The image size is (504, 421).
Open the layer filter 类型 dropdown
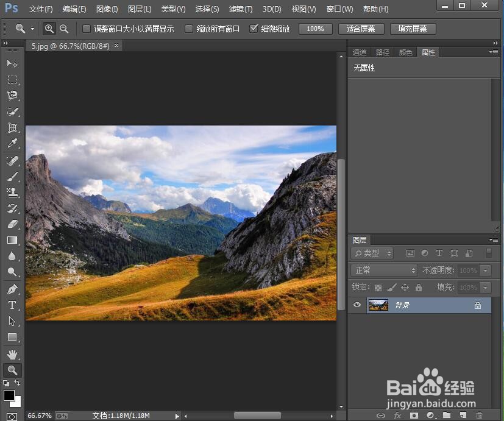[372, 253]
